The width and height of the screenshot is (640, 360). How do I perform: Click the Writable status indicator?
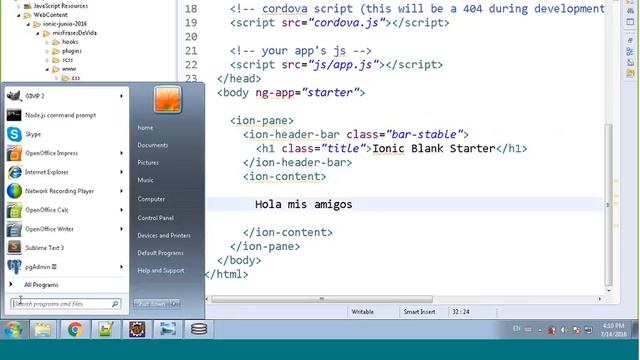pyautogui.click(x=362, y=312)
